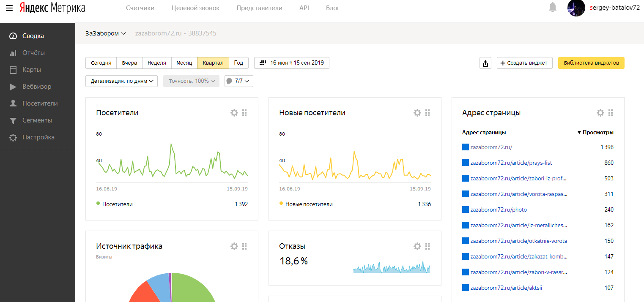This screenshot has height=302, width=644.
Task: Click drag handle of Источник трафика widget
Action: 244,246
